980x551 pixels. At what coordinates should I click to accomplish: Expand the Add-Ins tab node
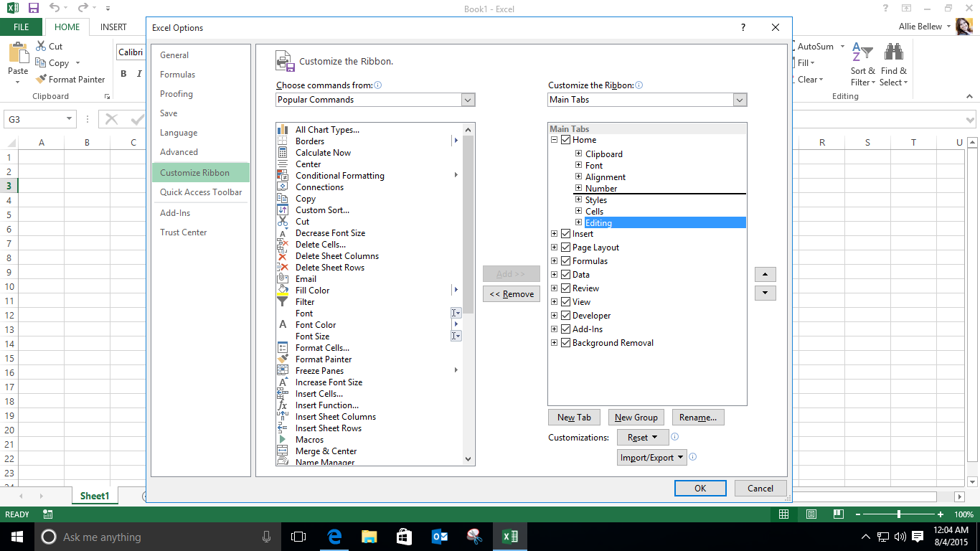click(554, 329)
